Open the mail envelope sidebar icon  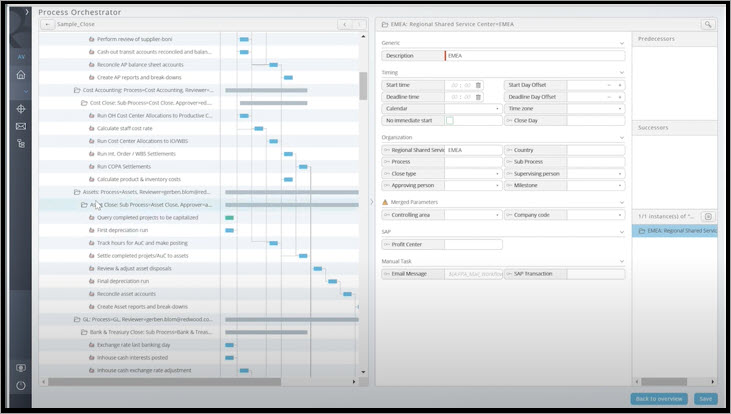21,126
